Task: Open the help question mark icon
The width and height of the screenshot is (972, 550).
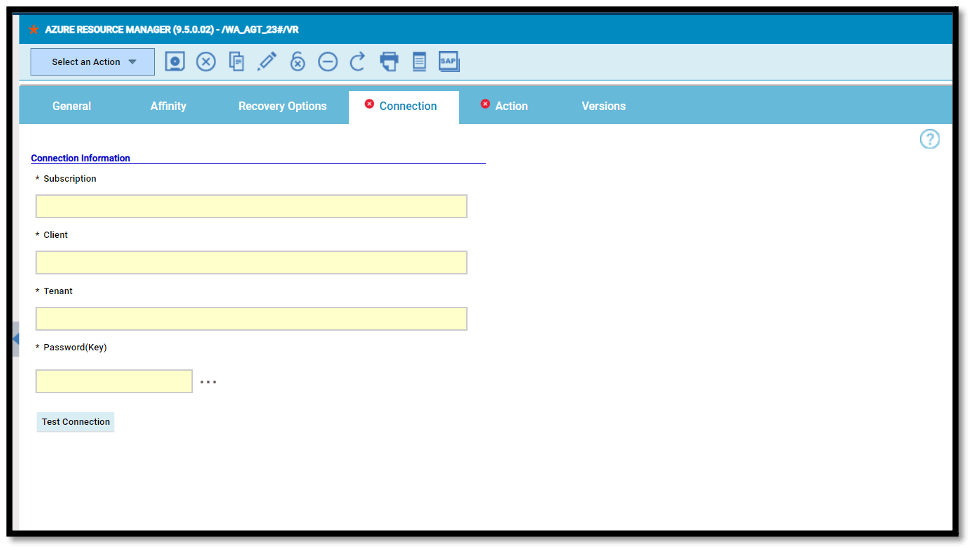Action: [x=929, y=139]
